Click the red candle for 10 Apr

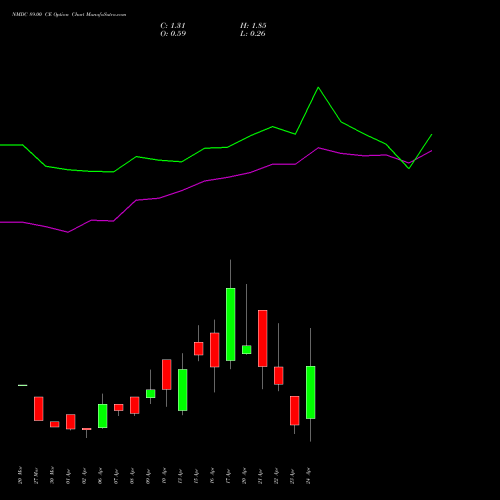pyautogui.click(x=167, y=374)
